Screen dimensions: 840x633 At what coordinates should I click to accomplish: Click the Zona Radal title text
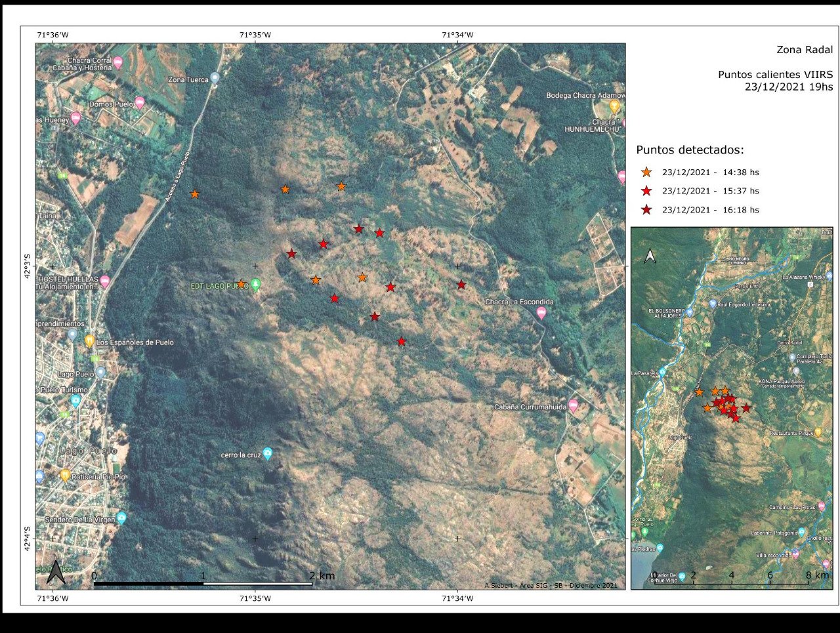(x=804, y=50)
